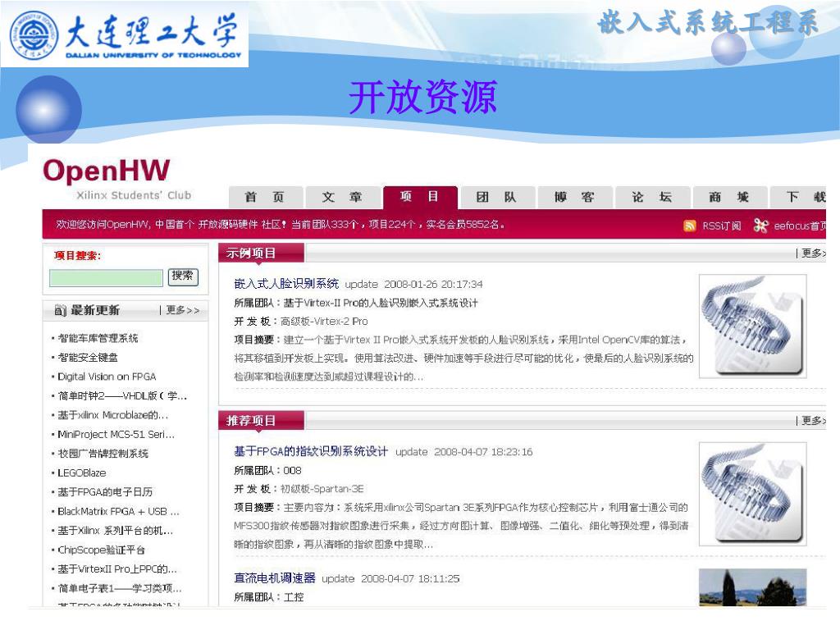Viewport: 840px width, 630px height.
Task: Focus the 项目搜索 input field
Action: [x=106, y=278]
